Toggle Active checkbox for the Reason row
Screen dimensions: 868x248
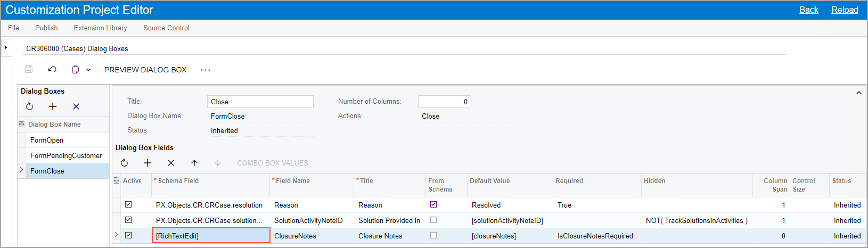128,204
